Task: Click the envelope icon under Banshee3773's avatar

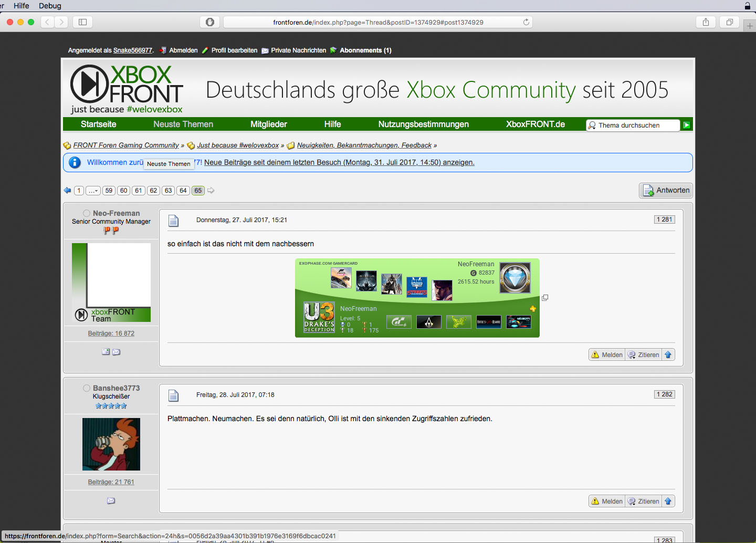Action: click(111, 500)
